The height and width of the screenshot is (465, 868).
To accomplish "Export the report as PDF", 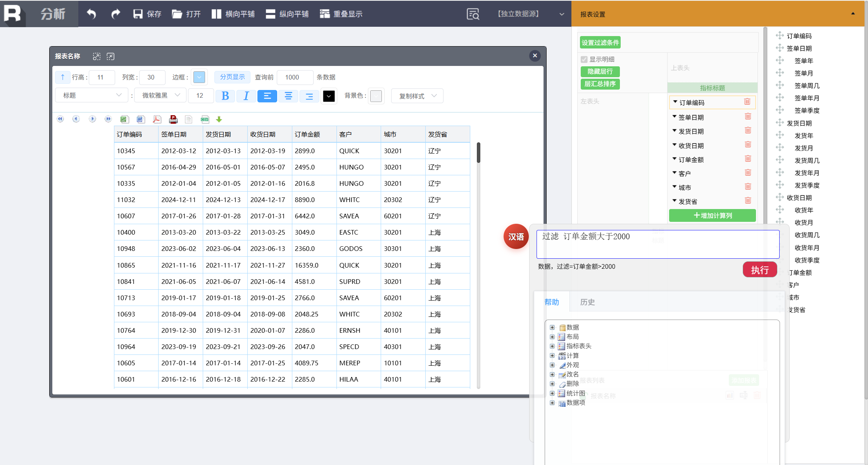I will tap(157, 119).
